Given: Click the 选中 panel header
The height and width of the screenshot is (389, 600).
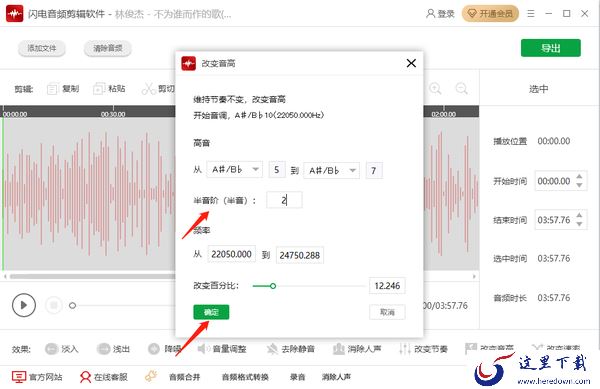Looking at the screenshot, I should tap(538, 89).
